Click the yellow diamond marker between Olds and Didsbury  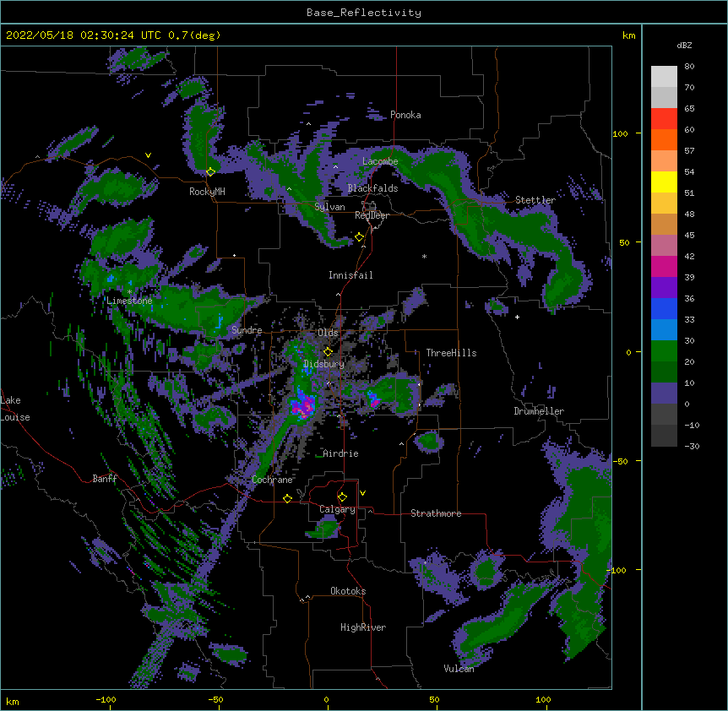coord(328,351)
